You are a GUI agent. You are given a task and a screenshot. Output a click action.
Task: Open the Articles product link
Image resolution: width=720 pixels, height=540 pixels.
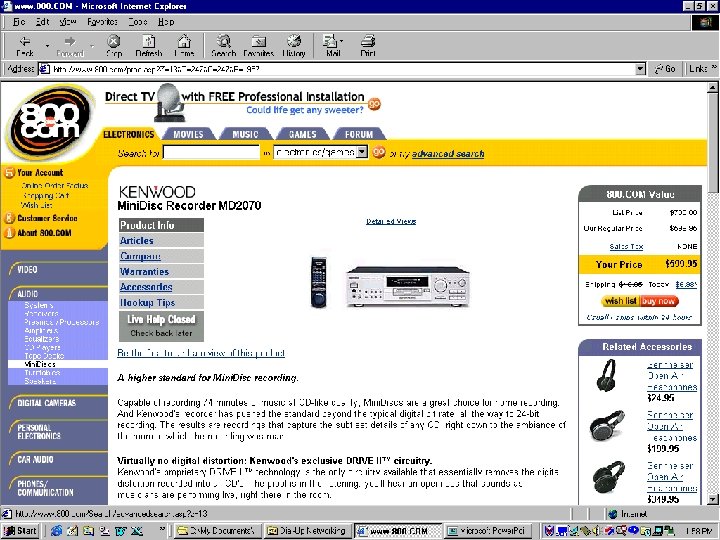pos(136,241)
